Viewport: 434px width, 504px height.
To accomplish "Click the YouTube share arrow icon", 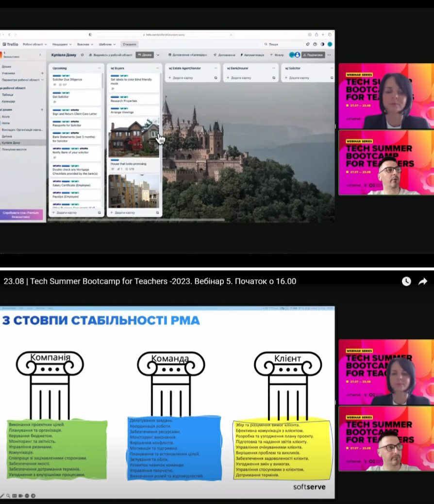I will coord(422,281).
